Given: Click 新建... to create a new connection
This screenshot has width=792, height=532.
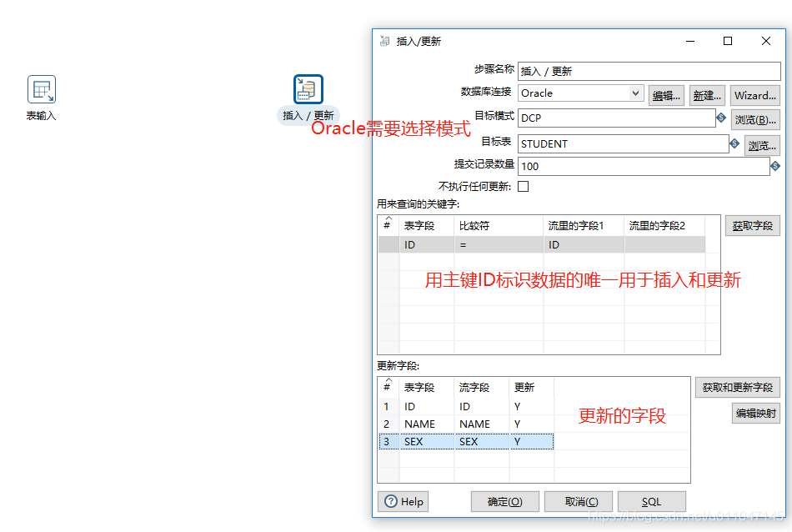Looking at the screenshot, I should [x=707, y=94].
